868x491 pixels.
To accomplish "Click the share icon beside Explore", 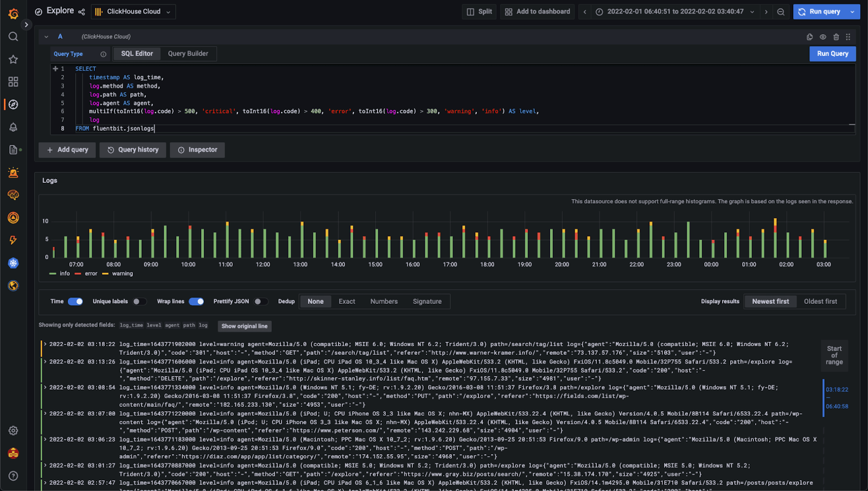I will click(x=81, y=12).
